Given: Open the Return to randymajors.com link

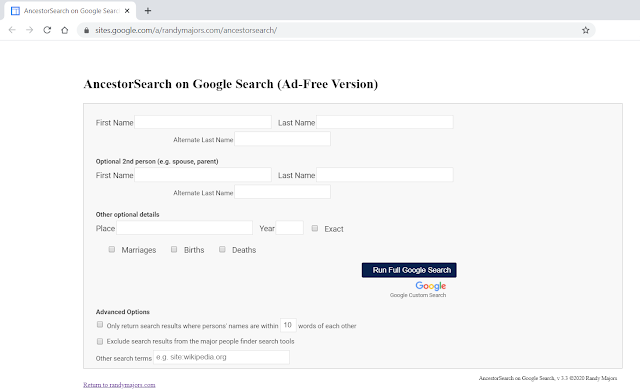Looking at the screenshot, I should point(119,385).
